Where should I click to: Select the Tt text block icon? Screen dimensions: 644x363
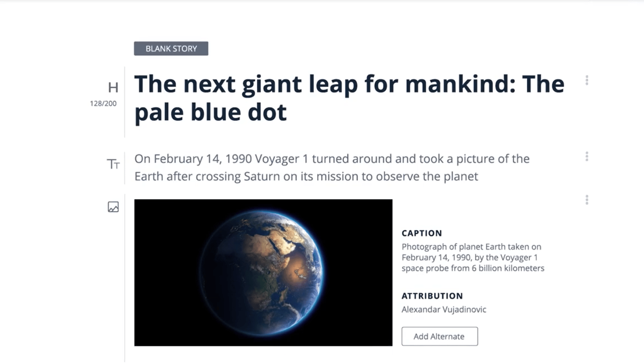[113, 164]
